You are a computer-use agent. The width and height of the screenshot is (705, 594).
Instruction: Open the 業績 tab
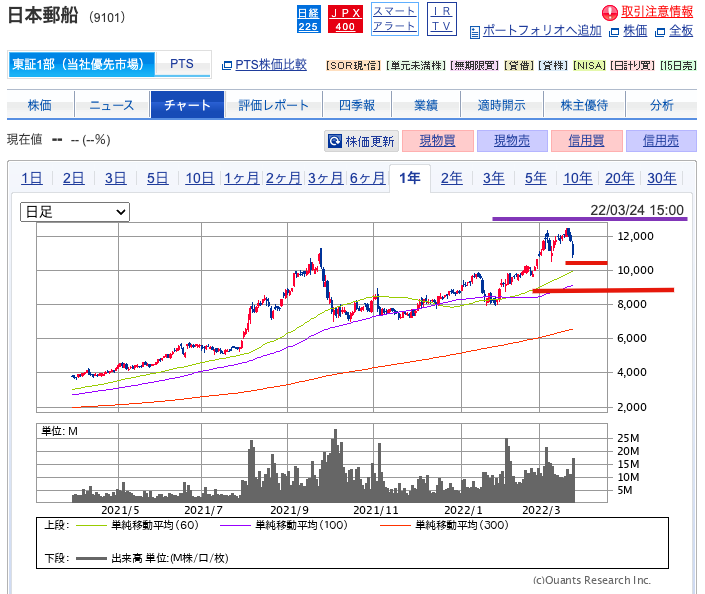click(x=426, y=105)
